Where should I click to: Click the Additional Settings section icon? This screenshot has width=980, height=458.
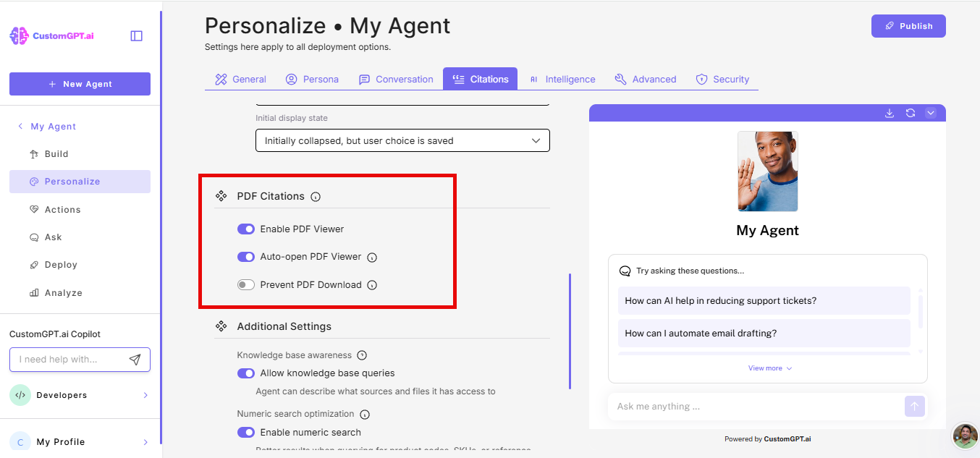221,326
